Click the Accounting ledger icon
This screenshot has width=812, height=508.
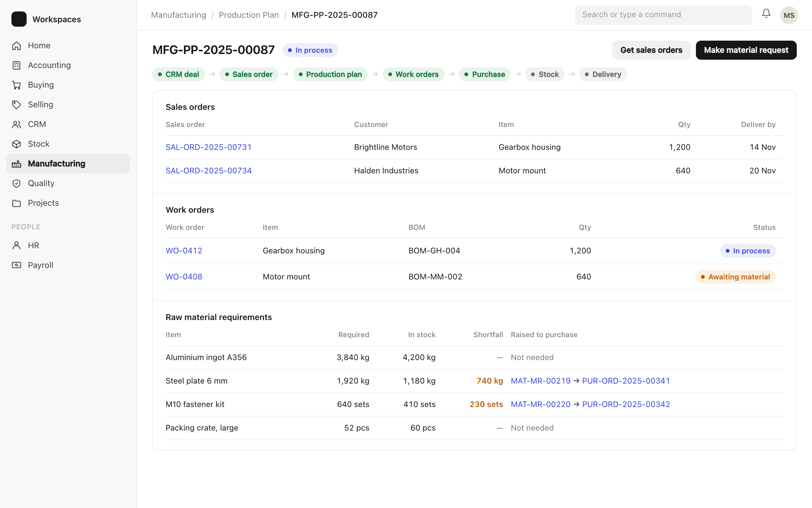pyautogui.click(x=16, y=65)
